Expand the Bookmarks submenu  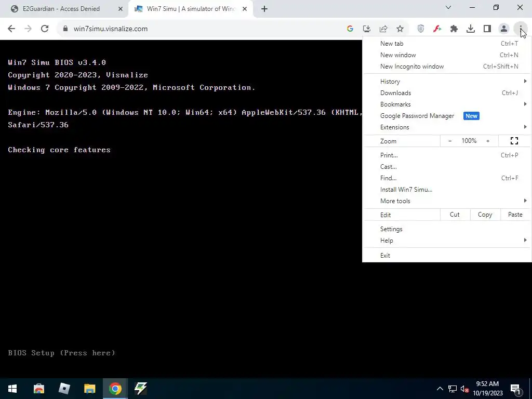447,104
